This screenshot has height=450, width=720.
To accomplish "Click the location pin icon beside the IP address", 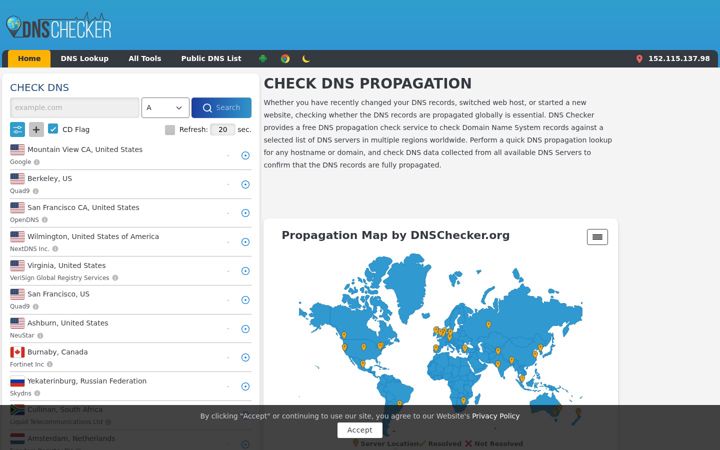I will pyautogui.click(x=639, y=59).
